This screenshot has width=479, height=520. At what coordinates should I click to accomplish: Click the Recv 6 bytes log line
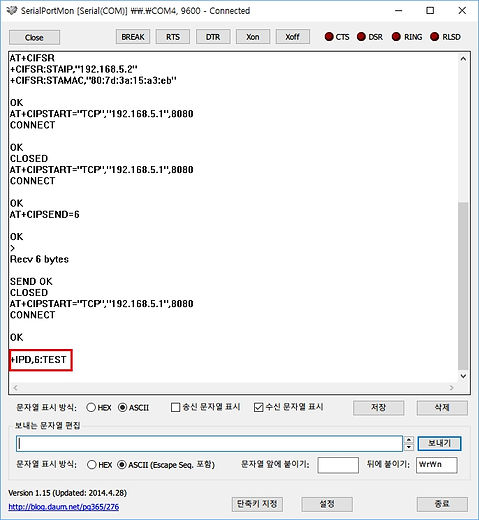coord(39,259)
